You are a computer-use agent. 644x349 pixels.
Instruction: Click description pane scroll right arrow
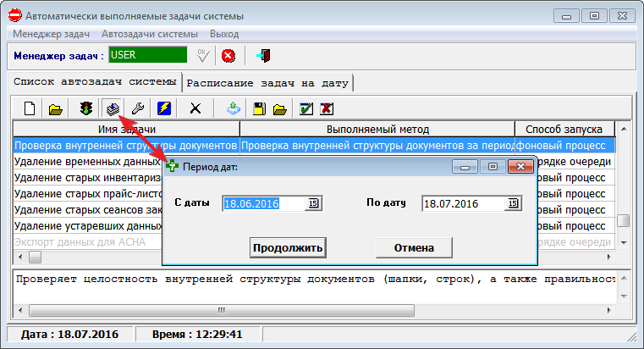(609, 310)
